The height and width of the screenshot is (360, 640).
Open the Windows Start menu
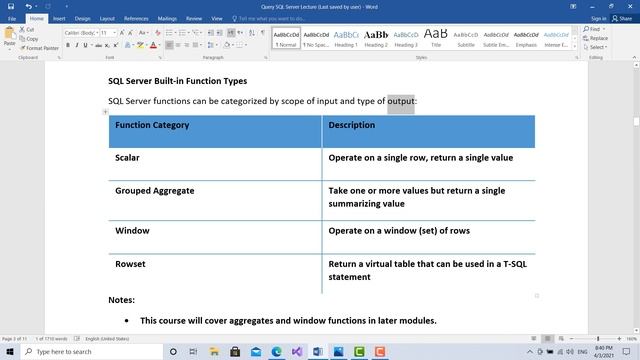coord(10,351)
